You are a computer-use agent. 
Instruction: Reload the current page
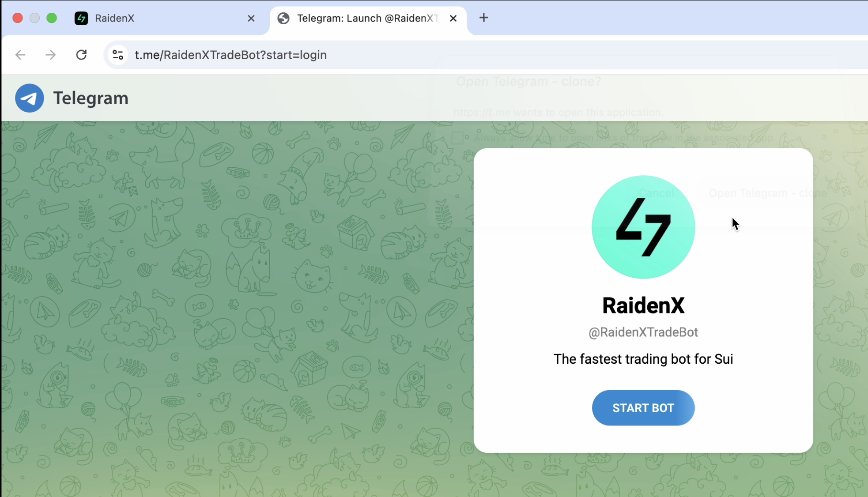click(x=81, y=55)
